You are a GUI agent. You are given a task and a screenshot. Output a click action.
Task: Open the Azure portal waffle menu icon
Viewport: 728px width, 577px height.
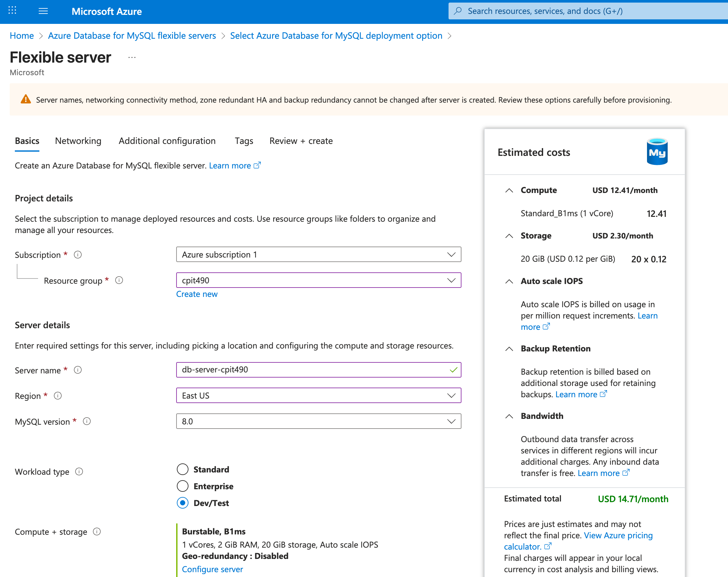(12, 11)
